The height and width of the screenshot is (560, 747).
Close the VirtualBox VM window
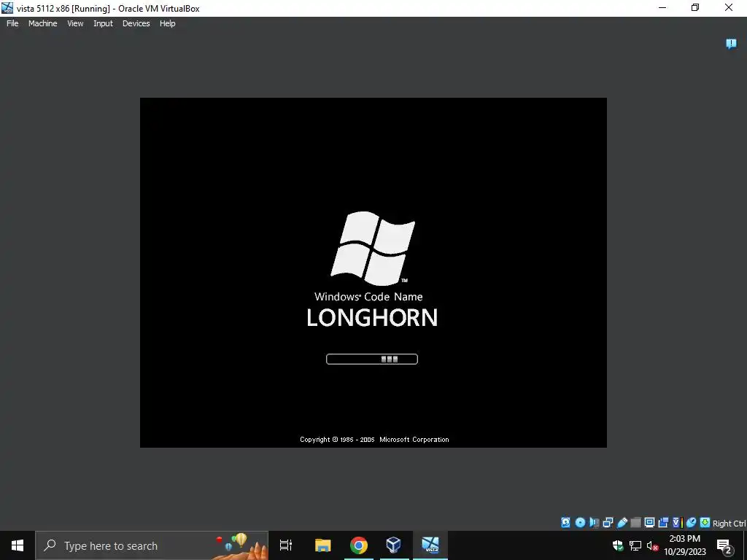click(729, 7)
